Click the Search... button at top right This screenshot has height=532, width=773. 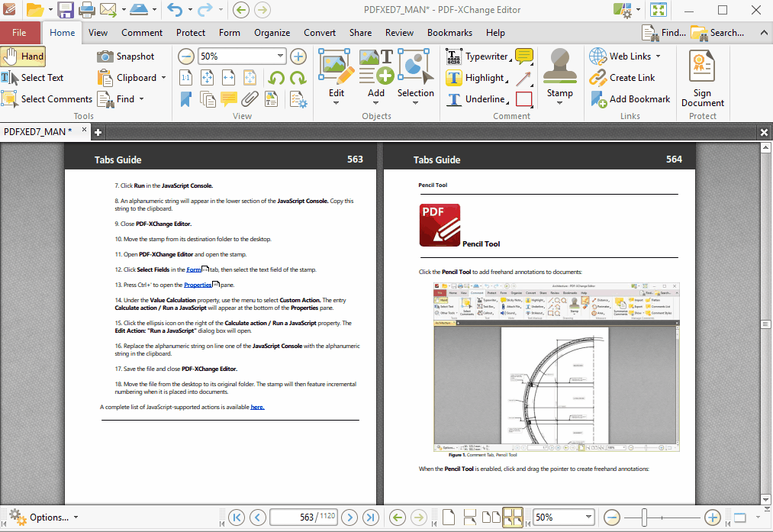click(x=717, y=33)
